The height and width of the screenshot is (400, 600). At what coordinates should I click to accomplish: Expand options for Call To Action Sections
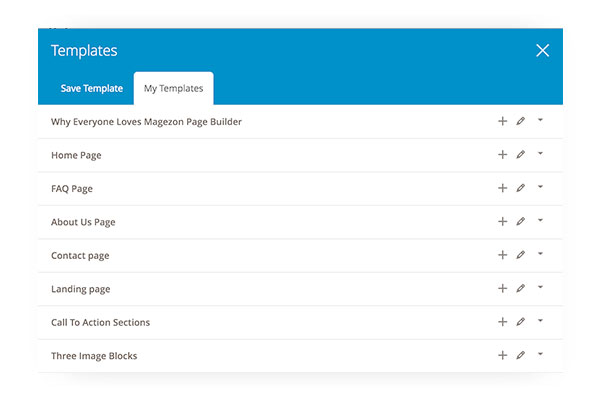[540, 321]
